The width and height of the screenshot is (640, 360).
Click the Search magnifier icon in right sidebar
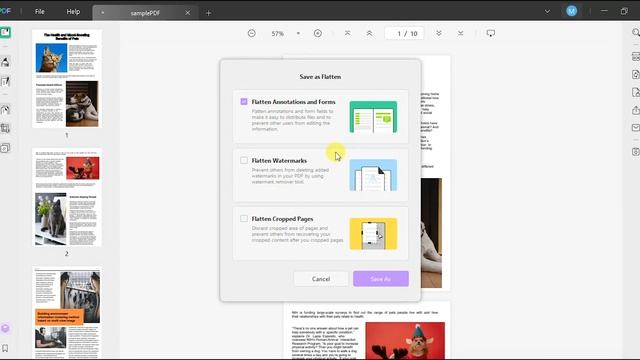tap(636, 32)
